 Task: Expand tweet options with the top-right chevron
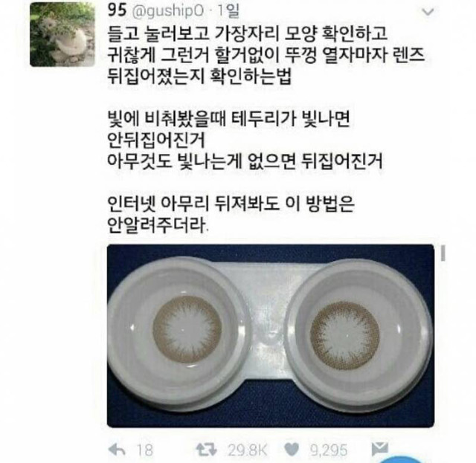[x=428, y=12]
